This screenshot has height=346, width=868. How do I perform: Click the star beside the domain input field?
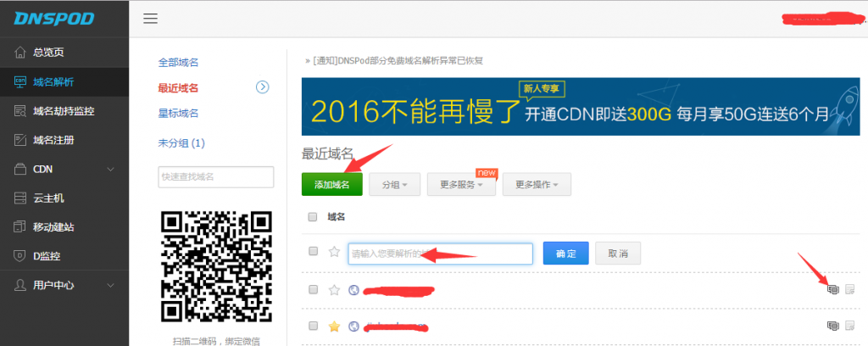(x=334, y=252)
